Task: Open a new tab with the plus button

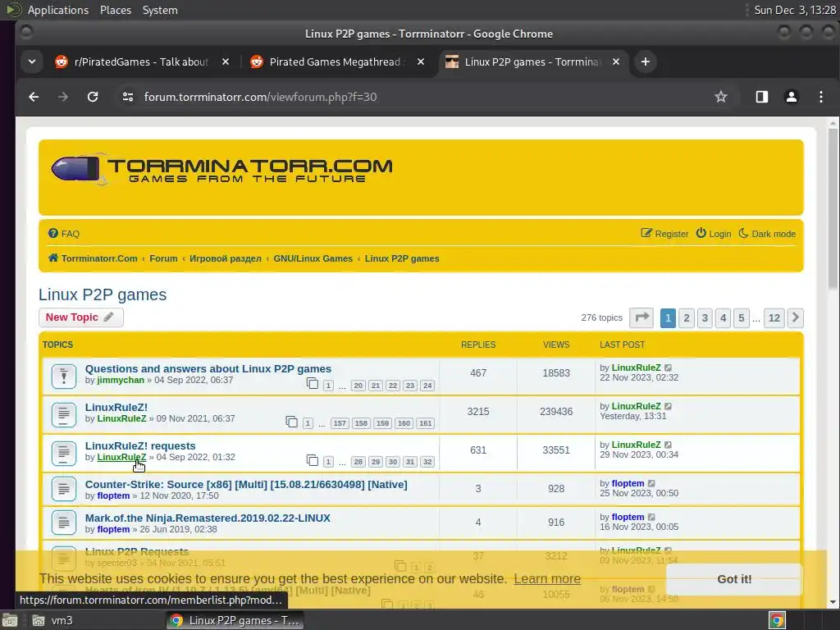Action: [646, 62]
